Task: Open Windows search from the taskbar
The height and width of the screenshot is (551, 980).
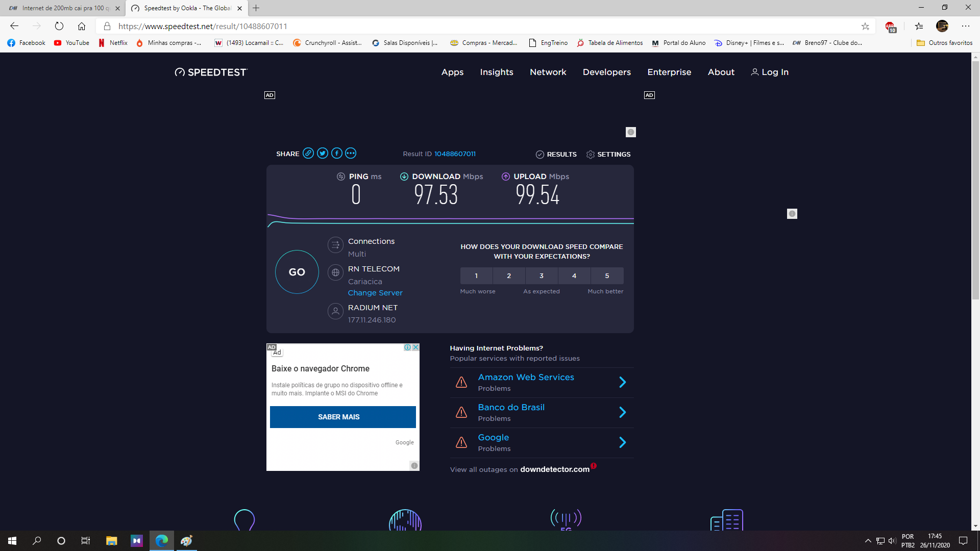Action: [x=37, y=541]
